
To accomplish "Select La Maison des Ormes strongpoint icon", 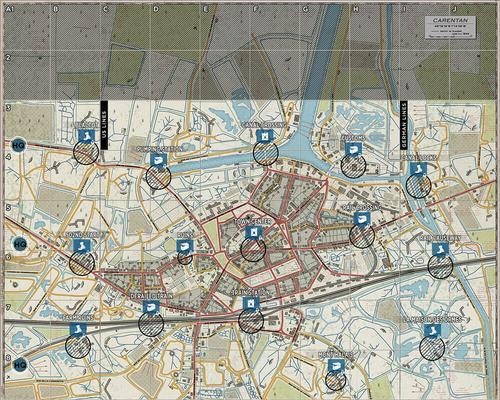I will 432,330.
